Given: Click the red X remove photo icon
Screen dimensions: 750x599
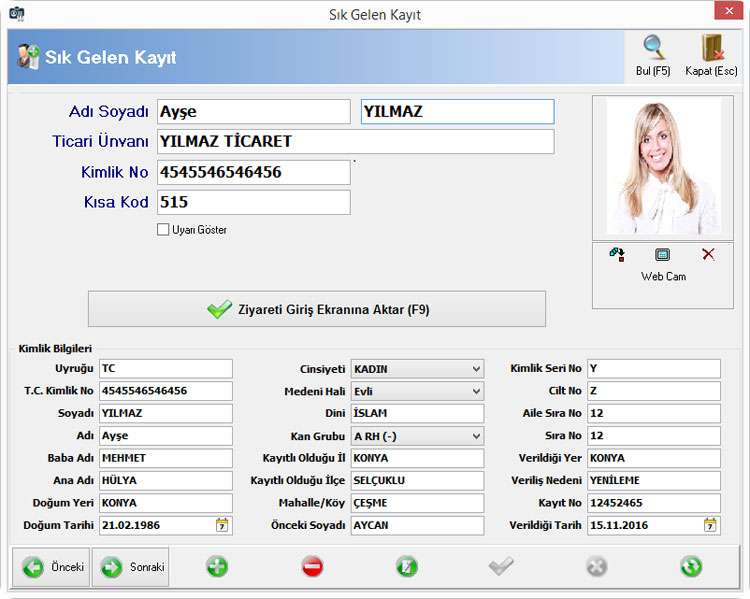Looking at the screenshot, I should point(708,255).
